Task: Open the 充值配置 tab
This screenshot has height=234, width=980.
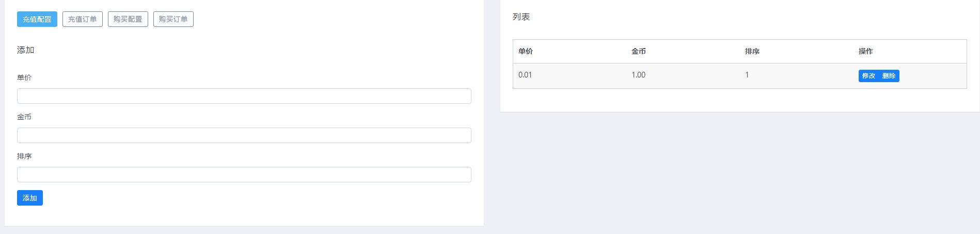Action: 37,19
